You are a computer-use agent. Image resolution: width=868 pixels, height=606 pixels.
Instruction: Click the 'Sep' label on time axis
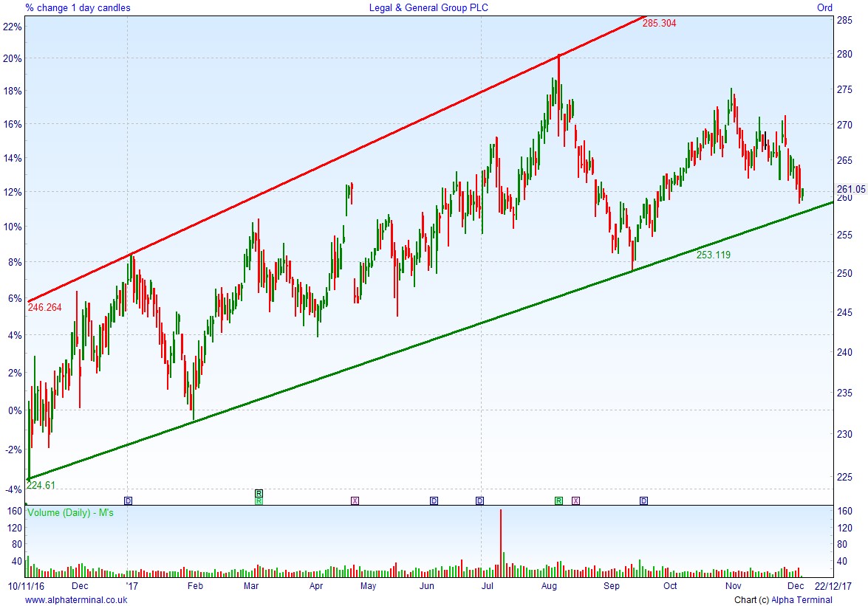(x=612, y=585)
